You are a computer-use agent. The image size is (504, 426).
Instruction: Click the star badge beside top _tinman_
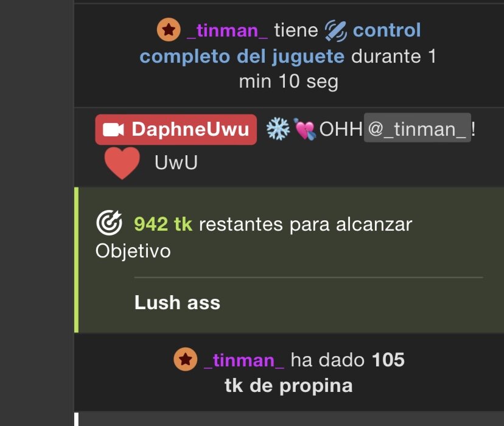(x=169, y=30)
